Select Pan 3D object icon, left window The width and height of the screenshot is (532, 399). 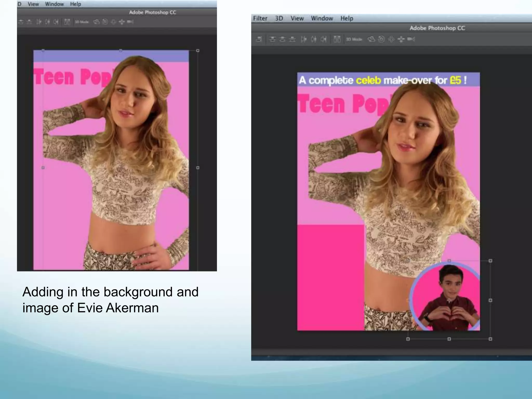(x=113, y=22)
